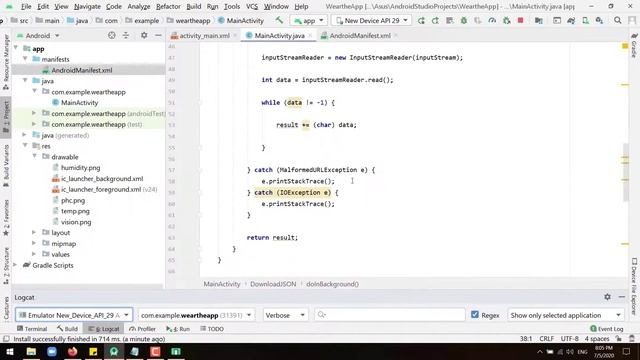Click the Windows Start button

point(9,351)
